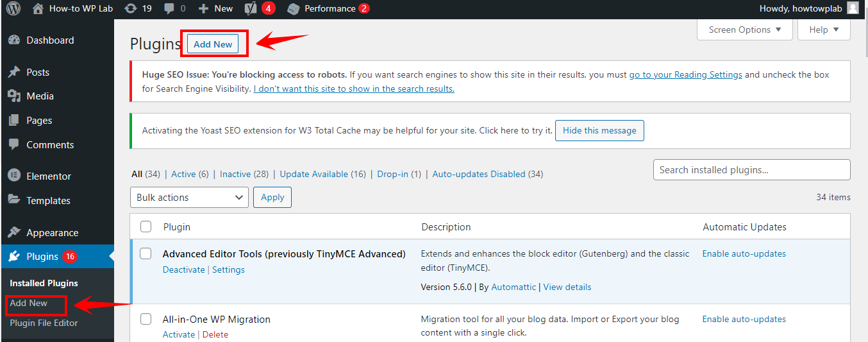This screenshot has width=868, height=342.
Task: Enable auto-updates for Advanced Editor Tools
Action: (744, 253)
